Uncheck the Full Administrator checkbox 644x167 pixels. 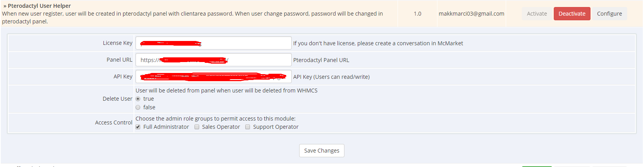click(x=138, y=127)
